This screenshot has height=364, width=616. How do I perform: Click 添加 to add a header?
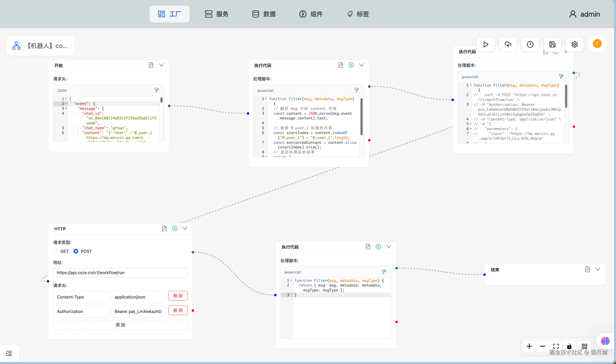pos(120,325)
